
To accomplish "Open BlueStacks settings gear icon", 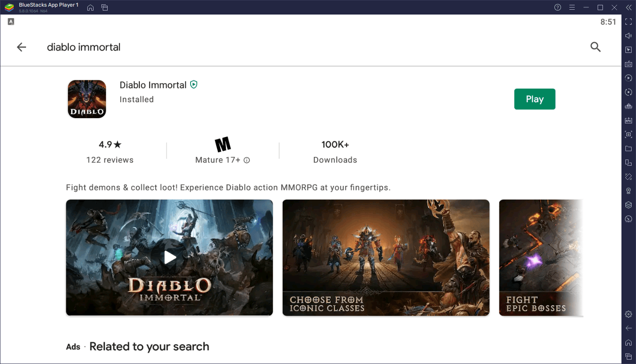I will coord(629,314).
